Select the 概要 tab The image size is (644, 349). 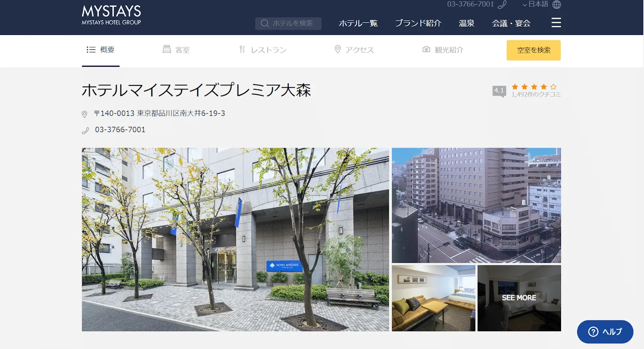click(101, 50)
